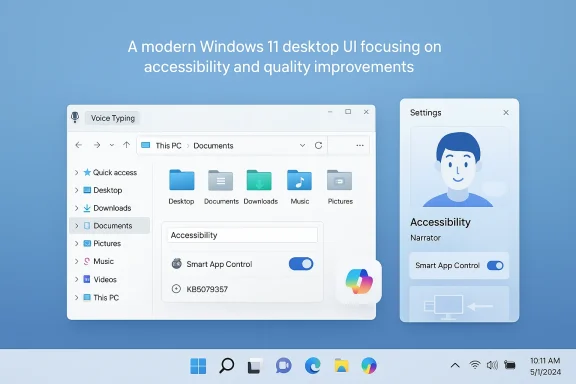Viewport: 576px width, 384px height.
Task: Close the Settings panel
Action: point(506,112)
